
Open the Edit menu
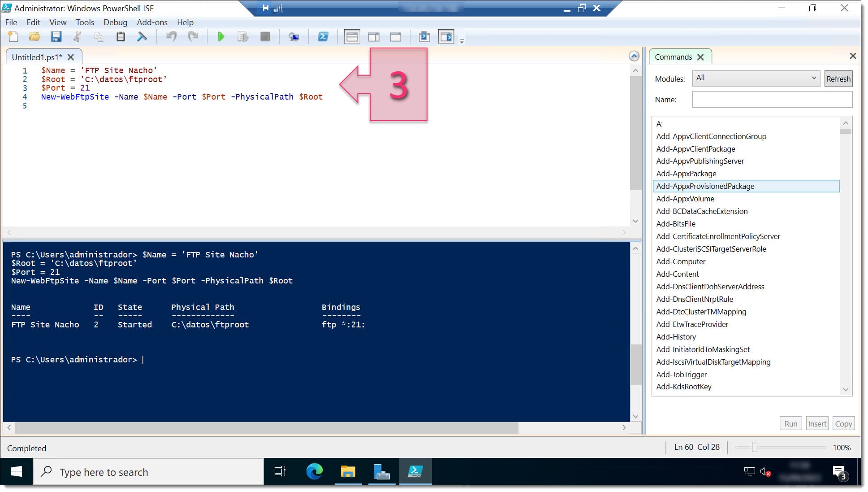coord(33,22)
